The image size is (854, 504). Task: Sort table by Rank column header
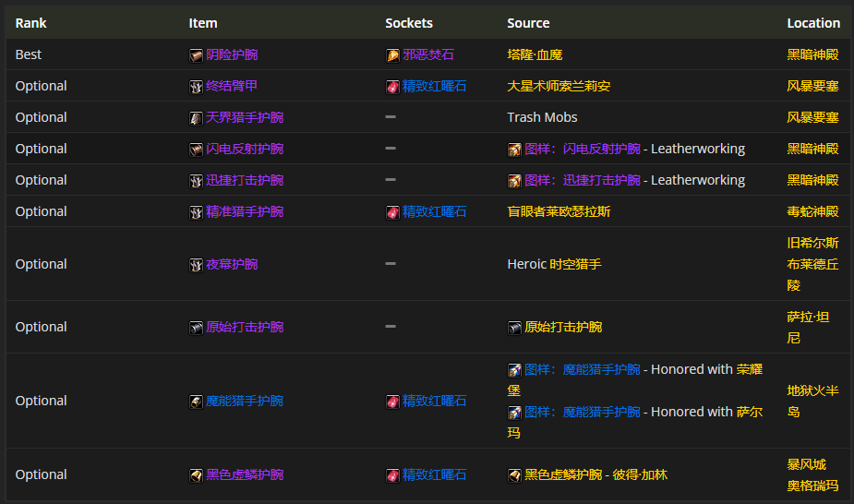pos(30,22)
